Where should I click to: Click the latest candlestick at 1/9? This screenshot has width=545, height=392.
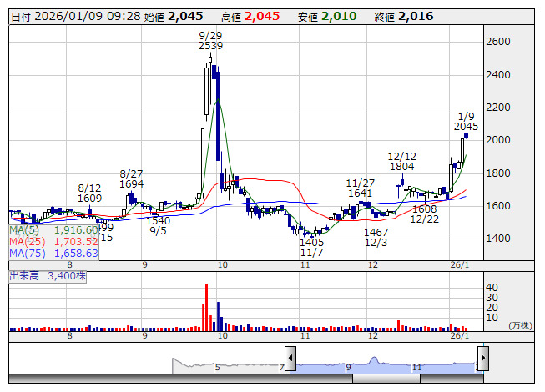[x=466, y=136]
